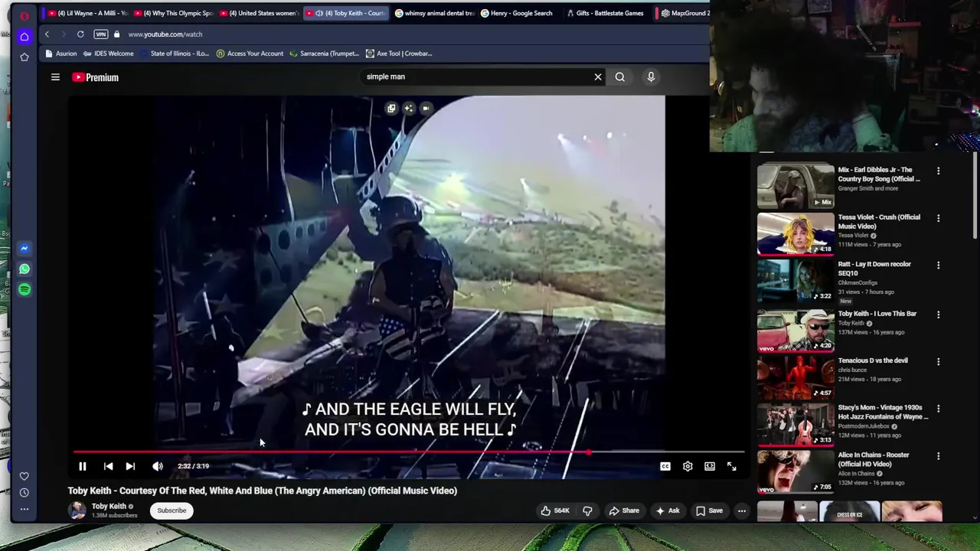The height and width of the screenshot is (551, 980).
Task: Toggle closed captions (CC) button
Action: tap(665, 466)
